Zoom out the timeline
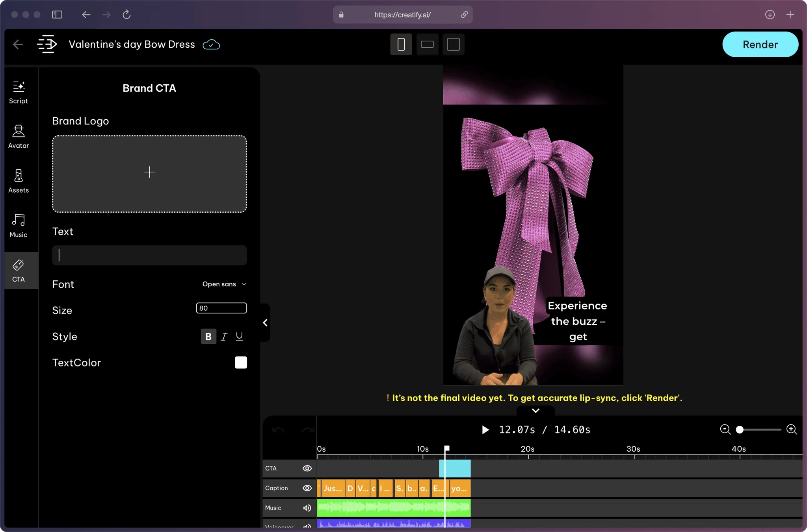This screenshot has height=532, width=807. tap(725, 429)
